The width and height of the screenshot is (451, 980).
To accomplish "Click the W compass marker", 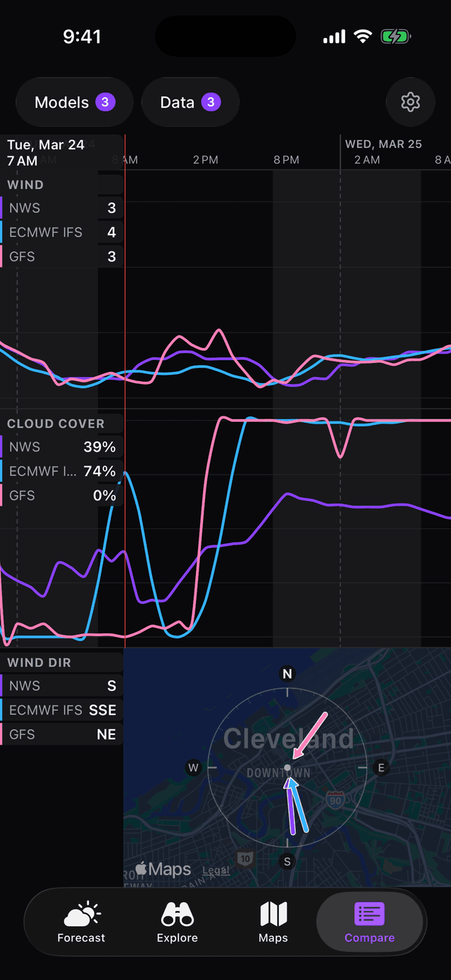I will 193,768.
